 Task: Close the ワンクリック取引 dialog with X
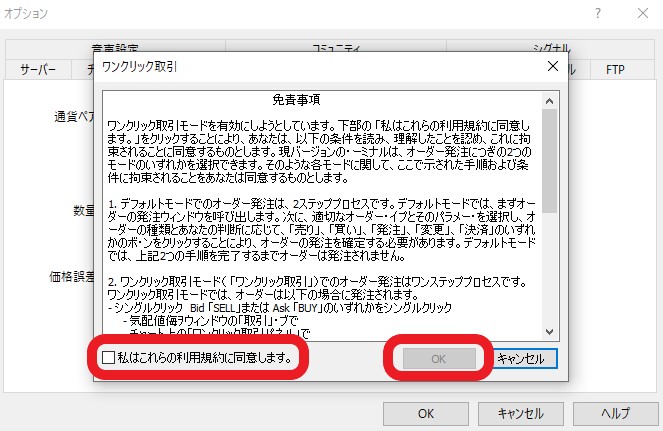553,66
